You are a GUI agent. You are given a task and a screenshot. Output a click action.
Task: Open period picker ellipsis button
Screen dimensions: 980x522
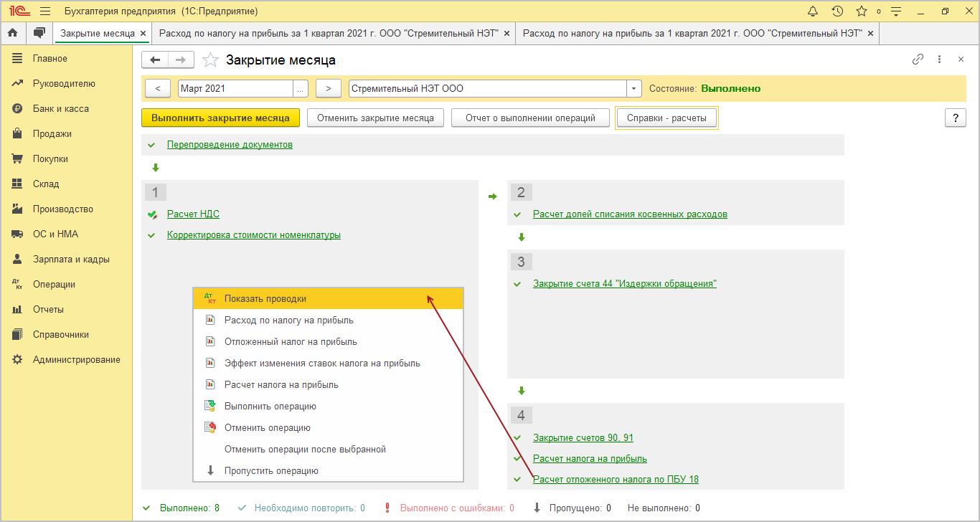tap(301, 88)
